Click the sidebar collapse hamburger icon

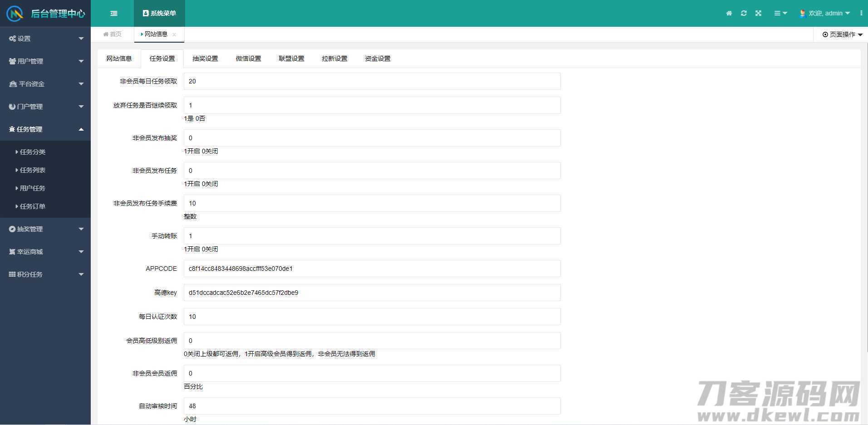pos(114,14)
